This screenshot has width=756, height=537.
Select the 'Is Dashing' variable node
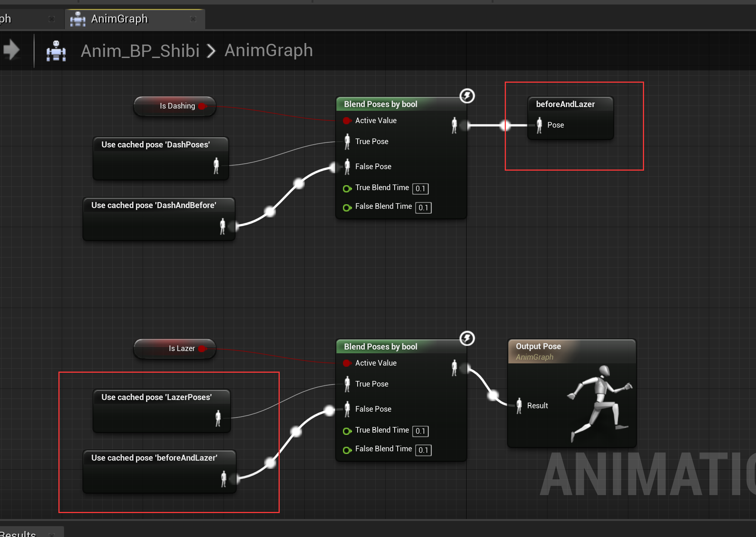click(174, 106)
